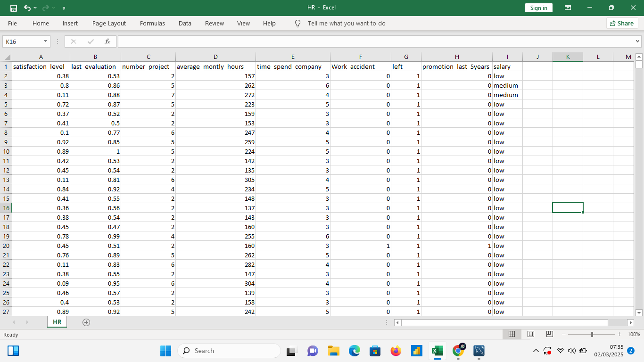Click vertical scrollbar down arrow
The width and height of the screenshot is (644, 362).
639,313
